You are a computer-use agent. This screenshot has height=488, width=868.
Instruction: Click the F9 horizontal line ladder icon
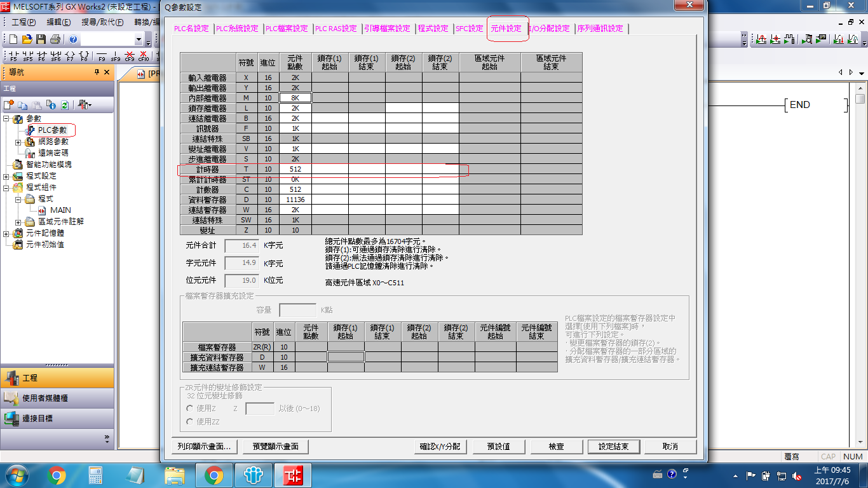click(x=101, y=56)
